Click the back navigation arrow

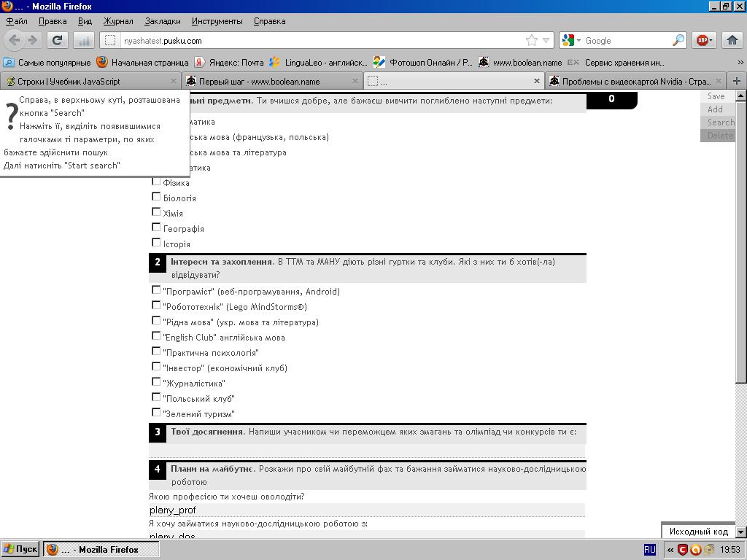15,40
